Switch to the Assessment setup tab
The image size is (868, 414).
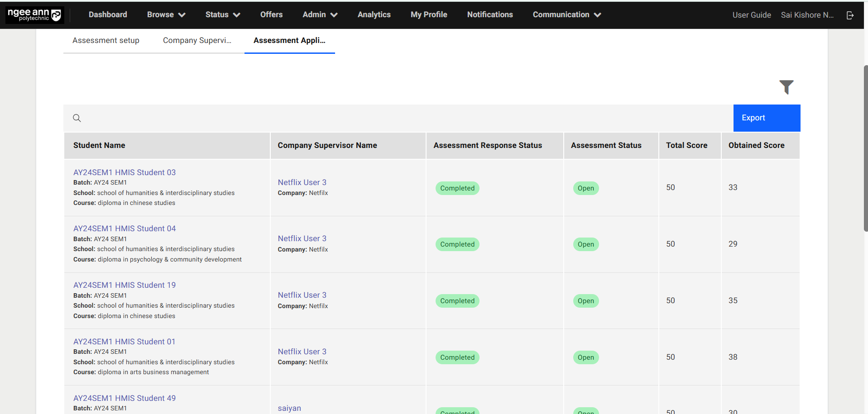coord(106,41)
